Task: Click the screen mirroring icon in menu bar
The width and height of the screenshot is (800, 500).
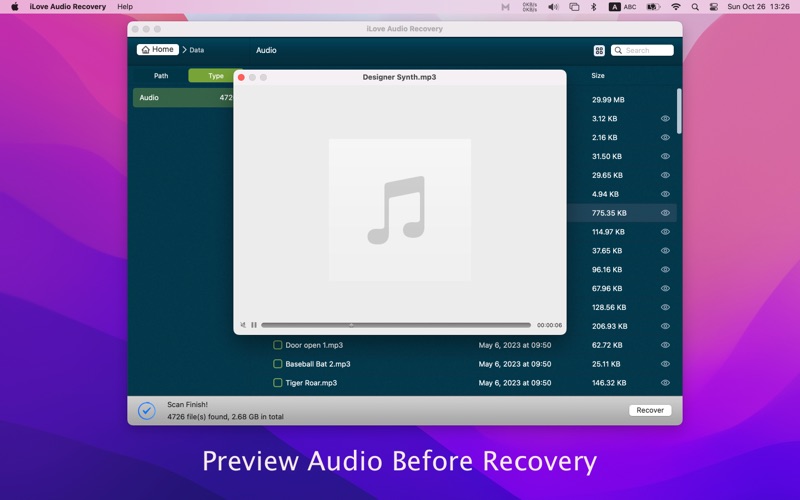Action: coord(574,7)
